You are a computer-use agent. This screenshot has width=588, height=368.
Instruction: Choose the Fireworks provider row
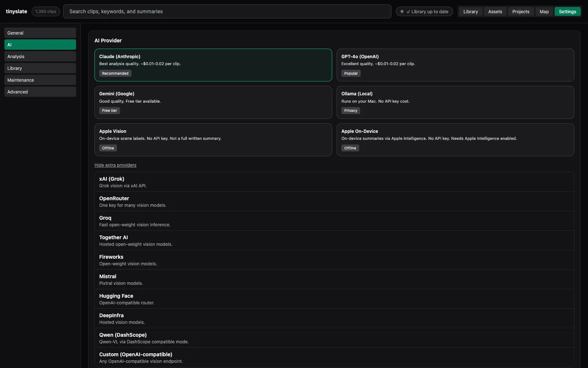334,260
